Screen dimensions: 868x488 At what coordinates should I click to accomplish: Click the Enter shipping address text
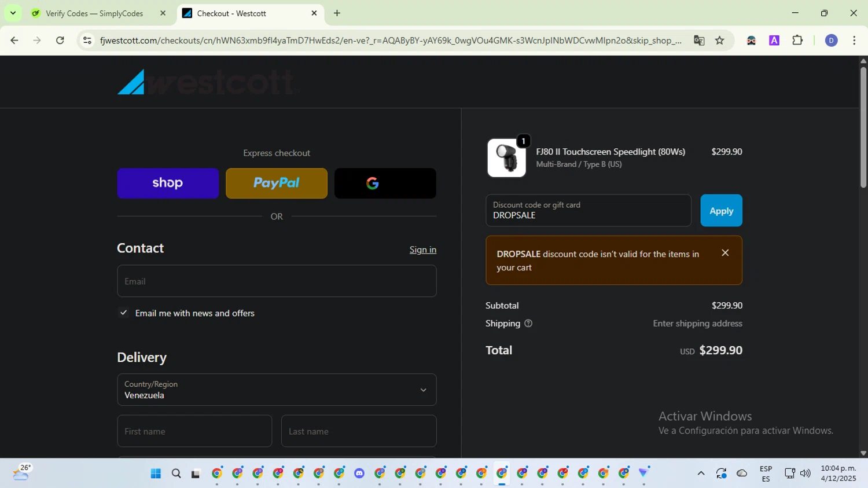(697, 323)
